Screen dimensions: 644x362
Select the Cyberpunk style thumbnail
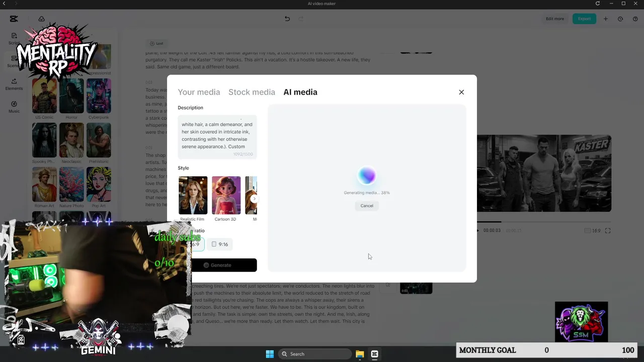click(x=99, y=96)
